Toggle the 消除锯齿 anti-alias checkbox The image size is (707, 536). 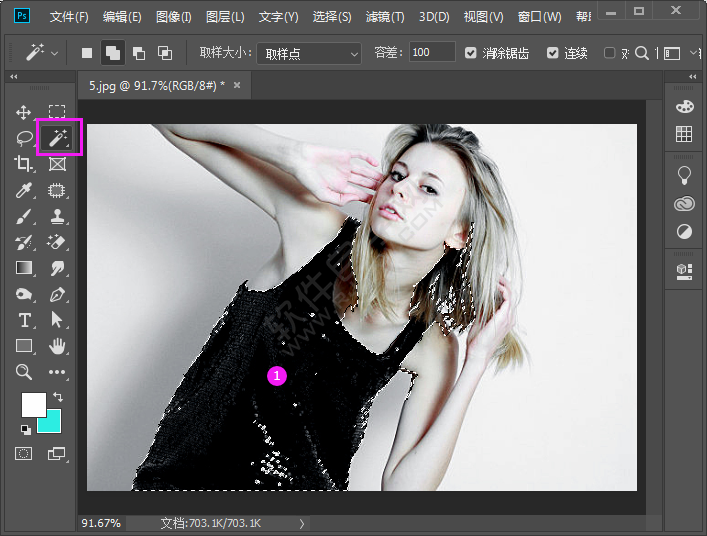472,53
